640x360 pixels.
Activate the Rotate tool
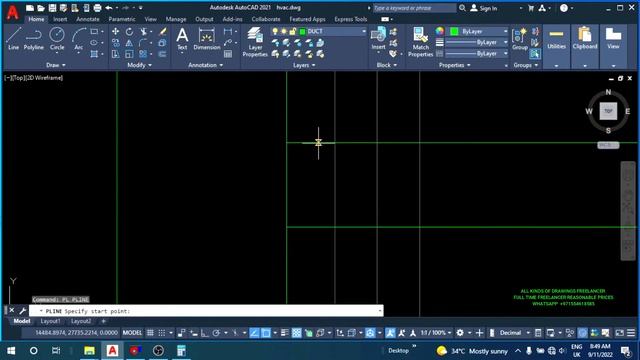(x=129, y=31)
